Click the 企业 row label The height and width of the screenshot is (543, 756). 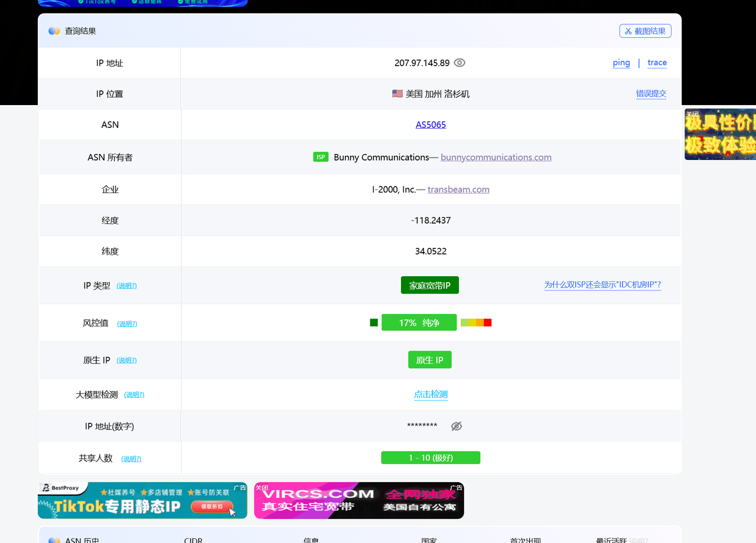110,189
